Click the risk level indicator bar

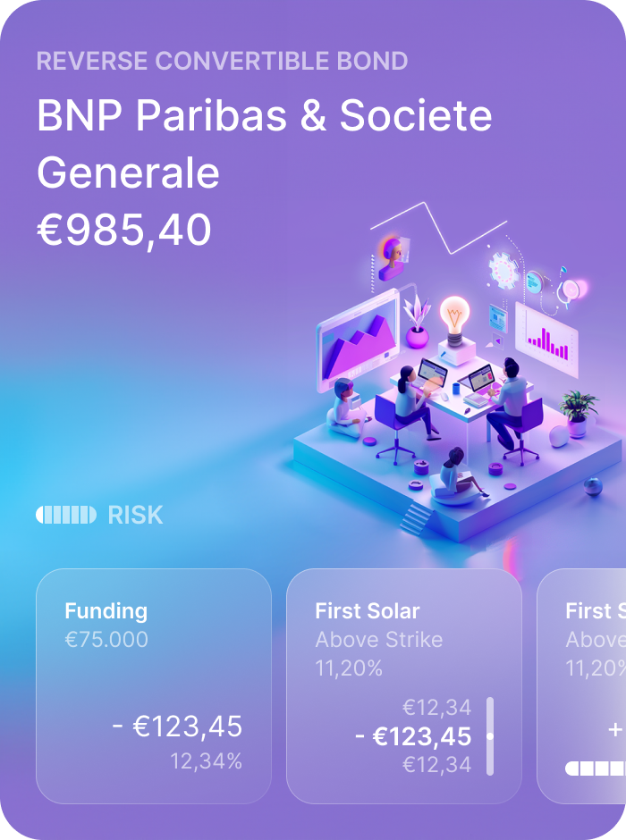pos(66,515)
